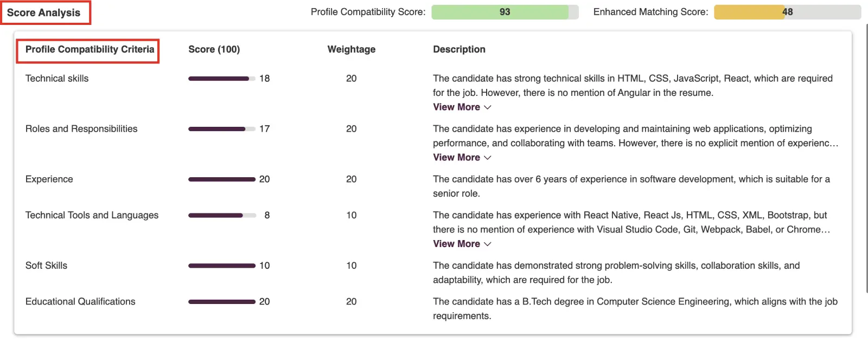Click chevron icon beside Technical Tools View More
Screen dimensions: 868x343
[x=487, y=244]
